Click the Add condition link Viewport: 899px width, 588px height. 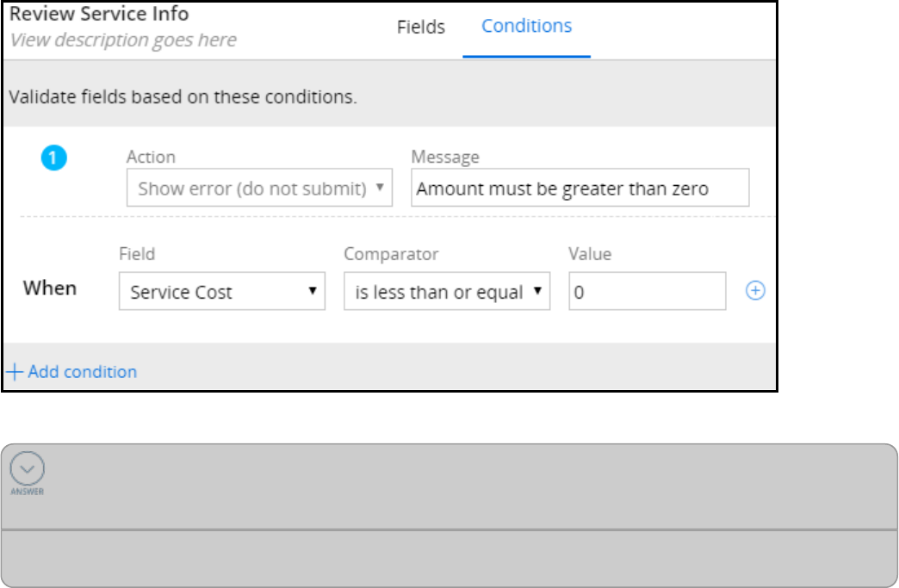tap(72, 372)
